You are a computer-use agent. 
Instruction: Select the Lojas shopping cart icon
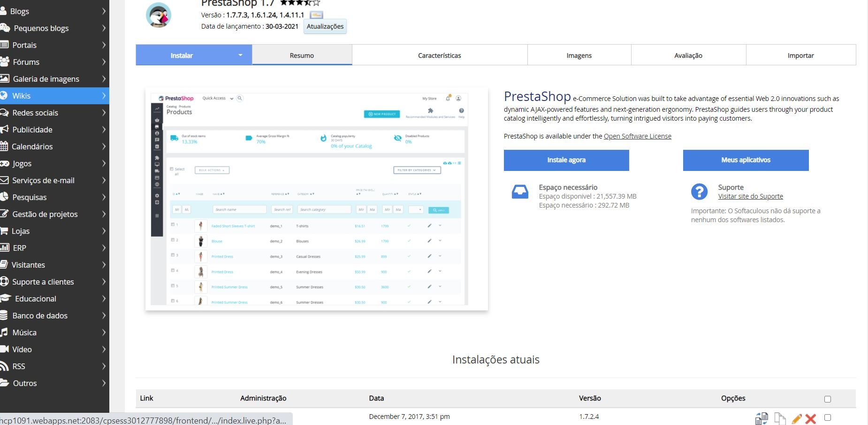4,231
